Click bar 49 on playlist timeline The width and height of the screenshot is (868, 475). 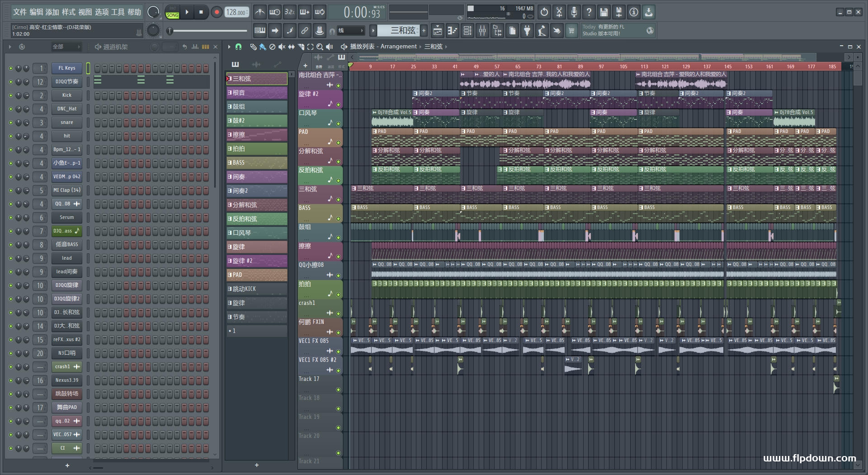click(476, 66)
